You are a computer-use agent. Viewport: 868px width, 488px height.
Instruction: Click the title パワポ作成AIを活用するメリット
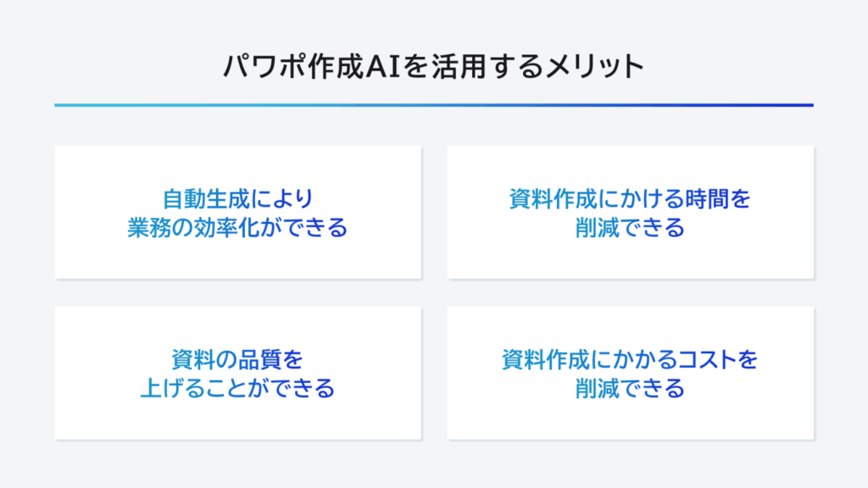(x=433, y=67)
